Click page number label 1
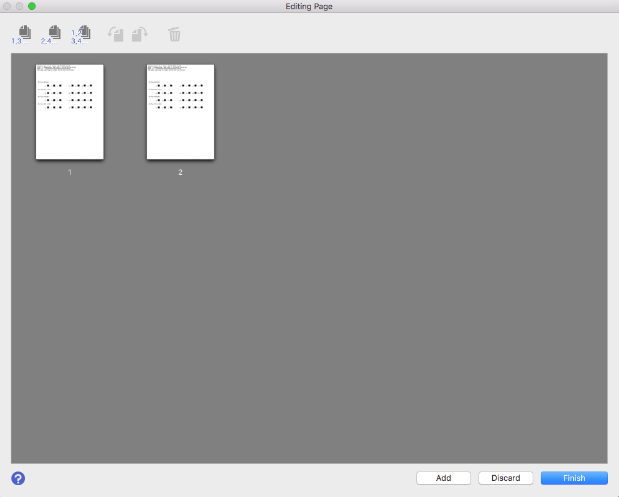Image resolution: width=619 pixels, height=497 pixels. coord(70,173)
